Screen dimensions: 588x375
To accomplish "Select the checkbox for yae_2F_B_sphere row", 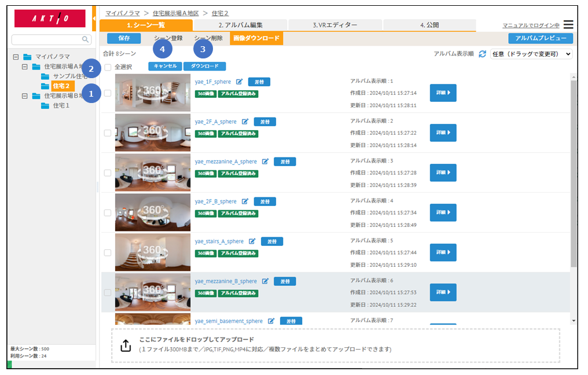I will tap(108, 213).
